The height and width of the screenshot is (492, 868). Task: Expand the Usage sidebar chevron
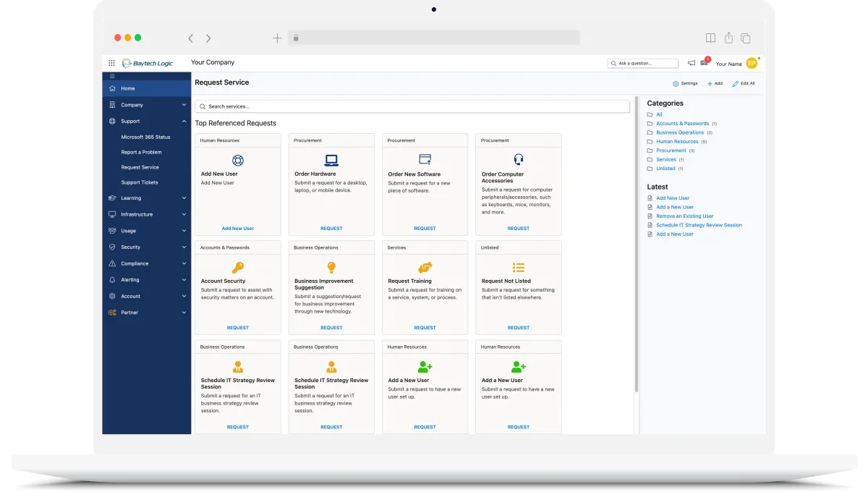point(184,231)
